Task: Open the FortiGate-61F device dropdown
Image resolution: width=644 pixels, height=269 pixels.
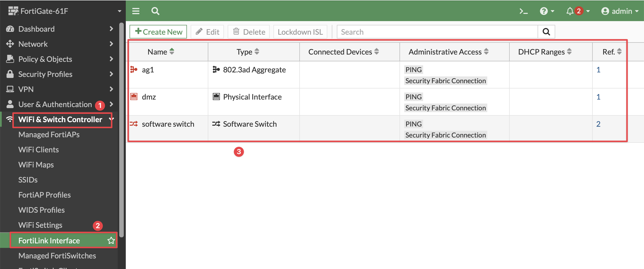Action: point(119,11)
